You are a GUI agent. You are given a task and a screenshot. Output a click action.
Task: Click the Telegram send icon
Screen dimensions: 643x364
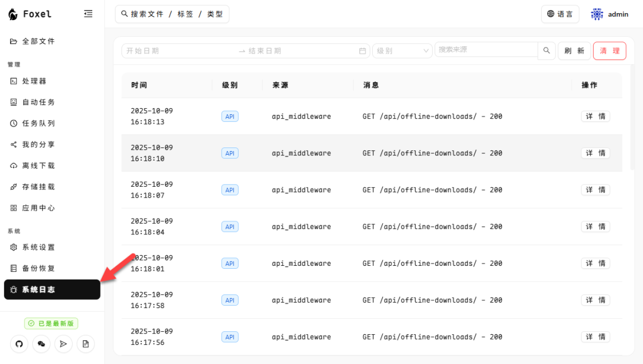point(63,344)
